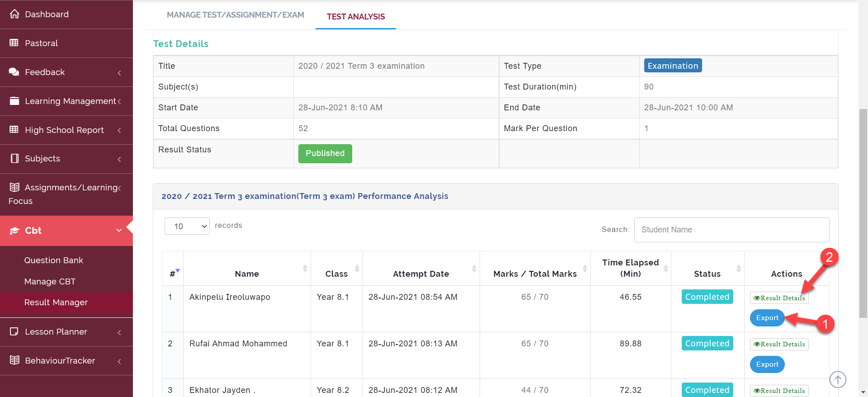Click the Cbt graduation cap icon
This screenshot has height=397, width=868.
[x=14, y=231]
